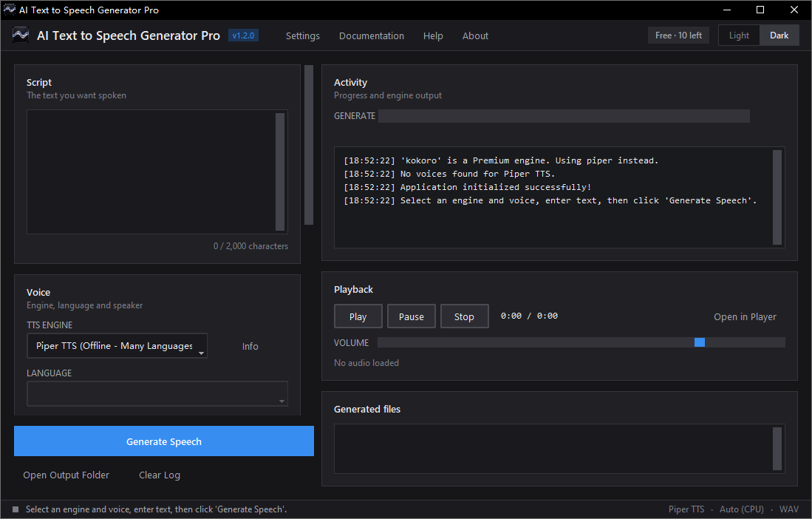Screen dimensions: 812x519
Task: Show engine Info
Action: point(250,347)
